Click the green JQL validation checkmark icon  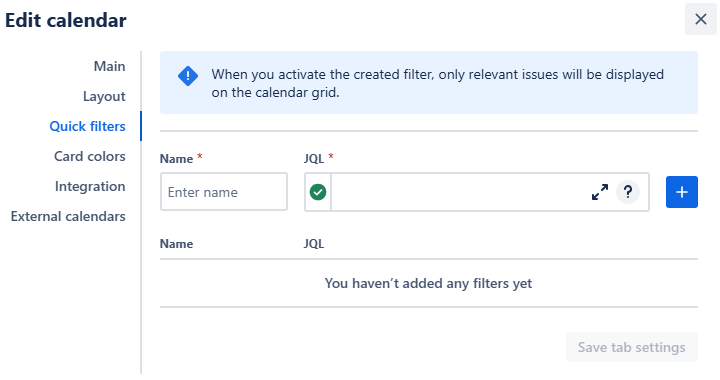[318, 192]
